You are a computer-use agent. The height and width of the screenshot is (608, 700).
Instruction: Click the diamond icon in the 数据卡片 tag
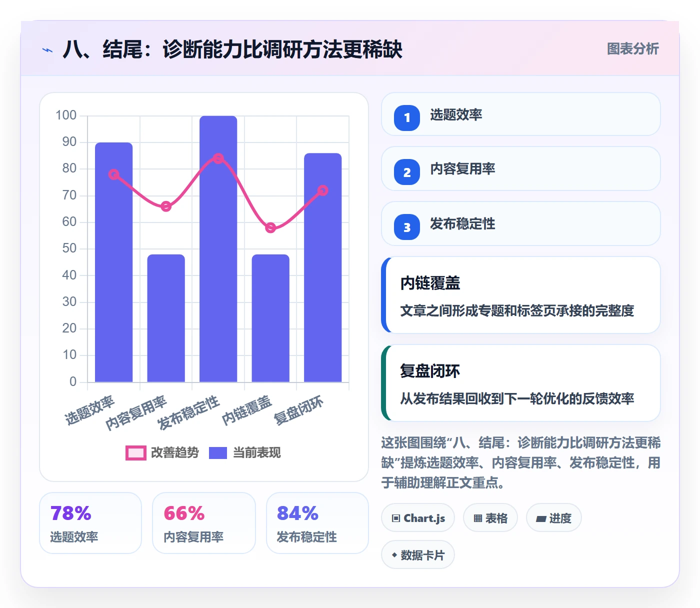click(394, 555)
